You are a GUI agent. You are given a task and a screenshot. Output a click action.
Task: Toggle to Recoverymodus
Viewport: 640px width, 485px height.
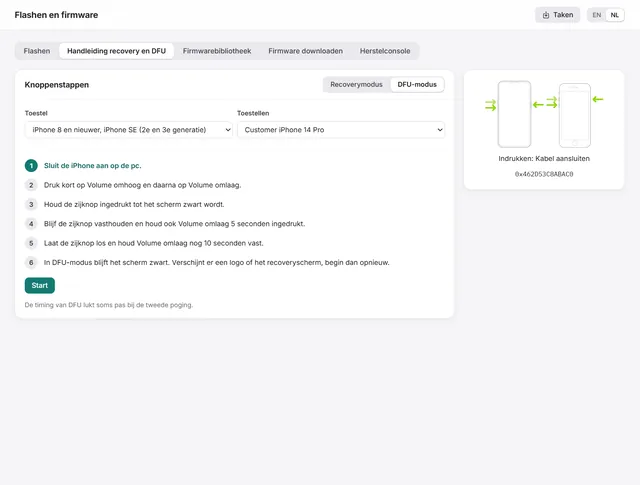click(x=356, y=85)
